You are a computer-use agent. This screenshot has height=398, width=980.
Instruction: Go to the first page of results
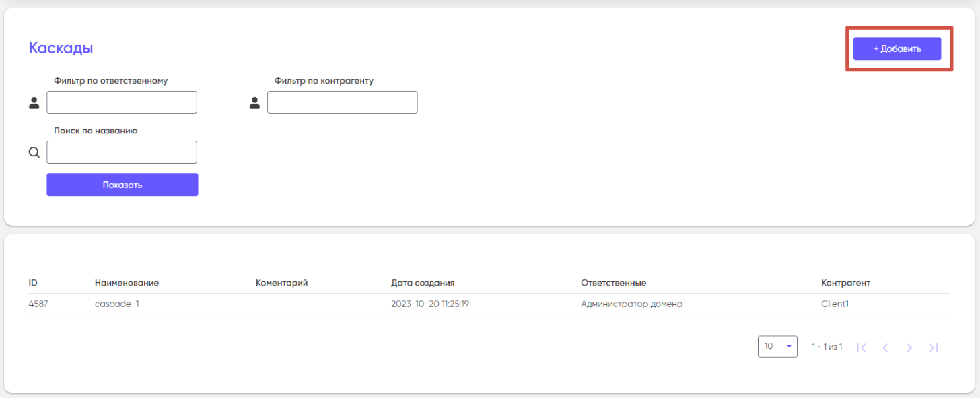coord(862,347)
